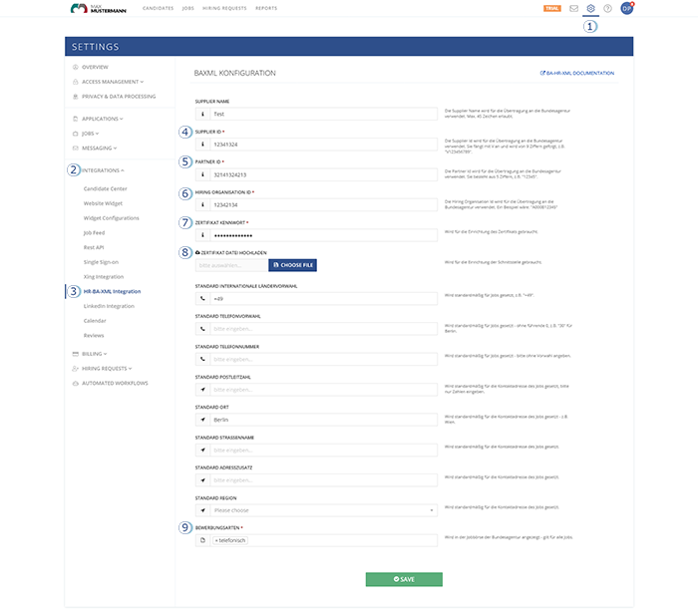Click the Partner ID input field
The width and height of the screenshot is (698, 616).
tap(324, 174)
